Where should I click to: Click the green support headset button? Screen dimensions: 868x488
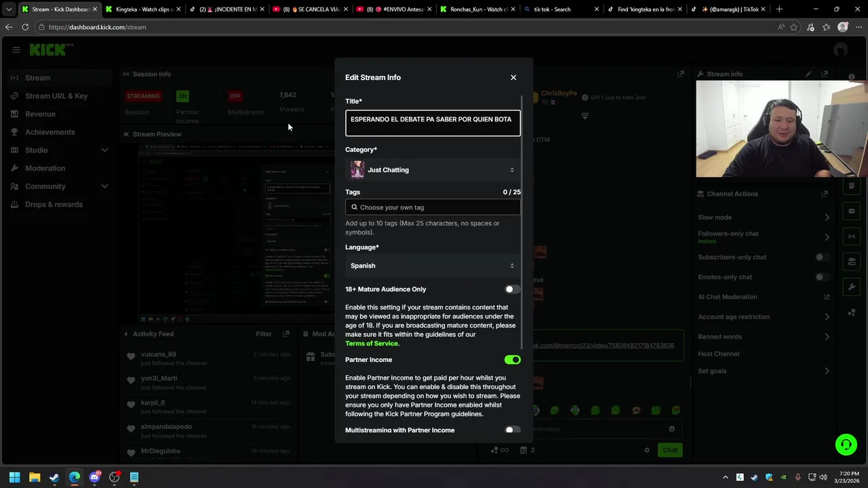(846, 445)
